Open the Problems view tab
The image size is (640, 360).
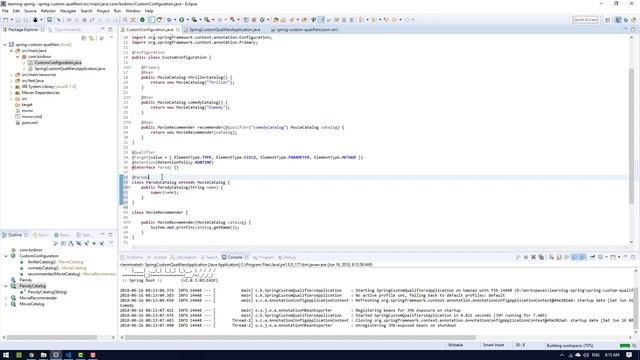[x=133, y=257]
